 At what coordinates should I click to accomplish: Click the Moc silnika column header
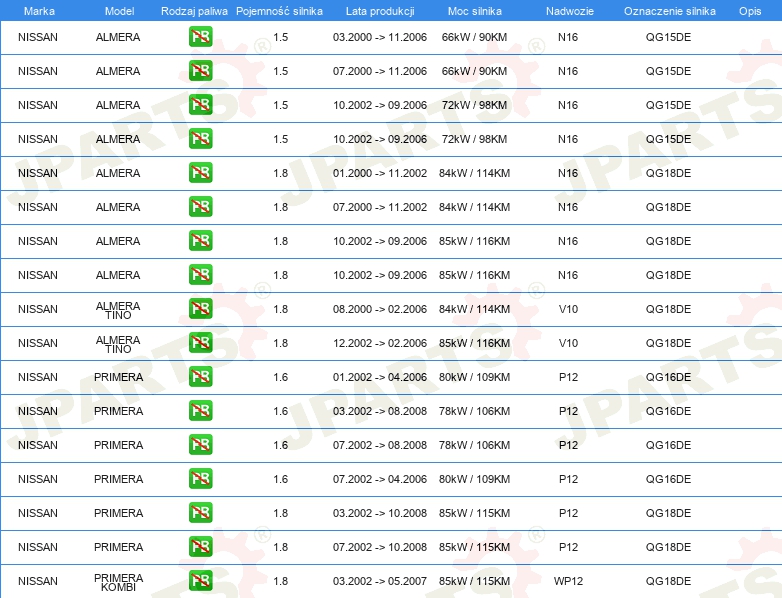click(475, 11)
